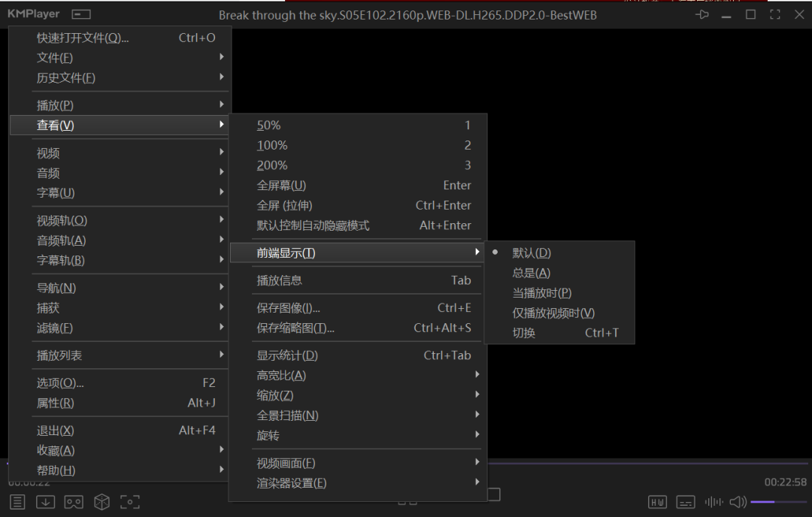Screen dimensions: 812x517
Task: Choose 100% zoom size
Action: click(358, 146)
